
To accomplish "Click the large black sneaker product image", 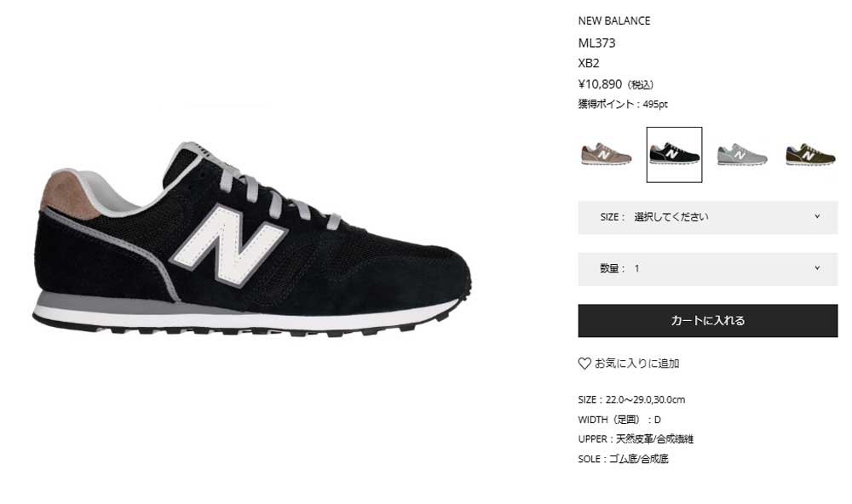I will pos(251,239).
